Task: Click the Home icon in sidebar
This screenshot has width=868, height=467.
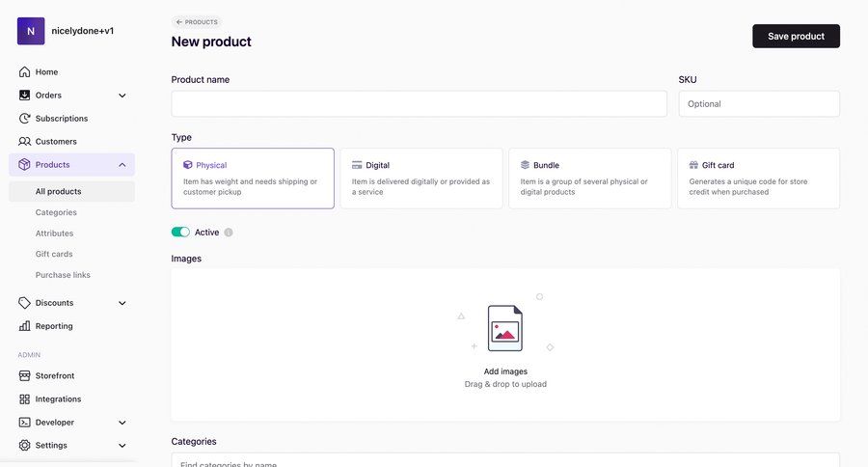Action: pos(25,72)
